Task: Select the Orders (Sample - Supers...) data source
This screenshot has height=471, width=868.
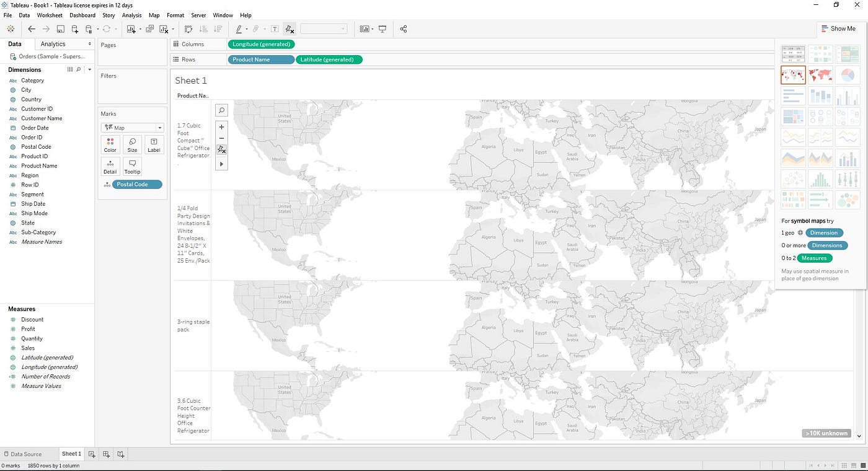Action: click(47, 56)
